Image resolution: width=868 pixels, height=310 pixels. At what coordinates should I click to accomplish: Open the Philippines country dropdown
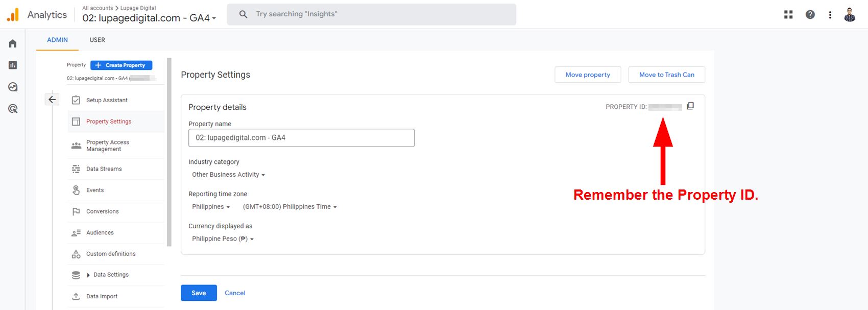click(x=211, y=207)
